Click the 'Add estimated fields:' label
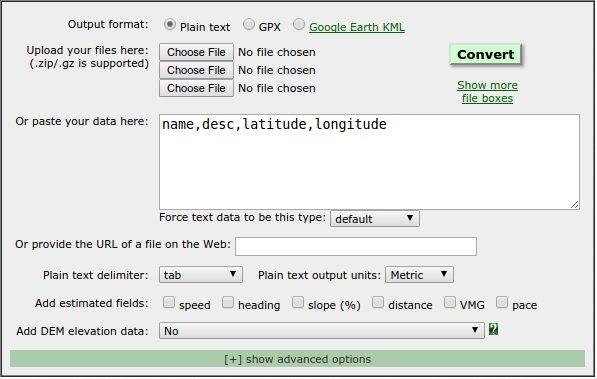Screen dimensions: 597x379 click(92, 303)
